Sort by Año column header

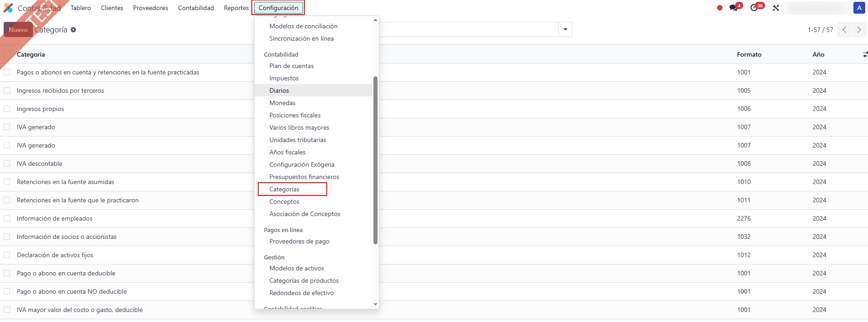coord(818,54)
